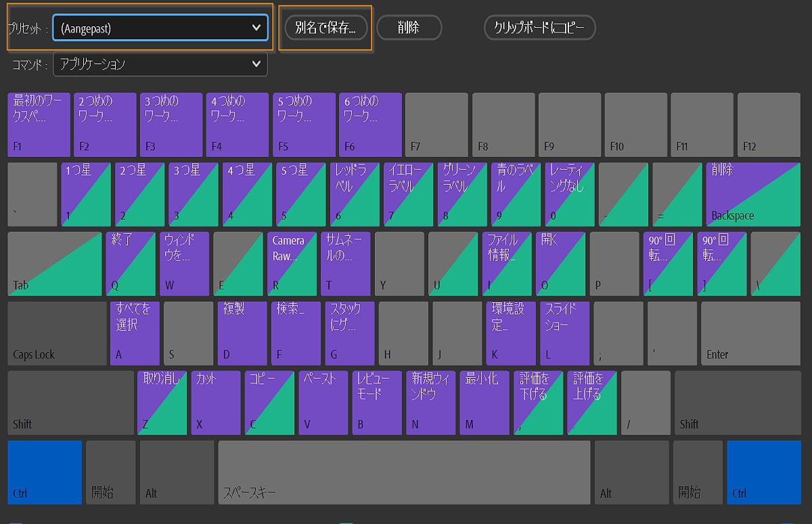Select the F4 key

tap(238, 125)
